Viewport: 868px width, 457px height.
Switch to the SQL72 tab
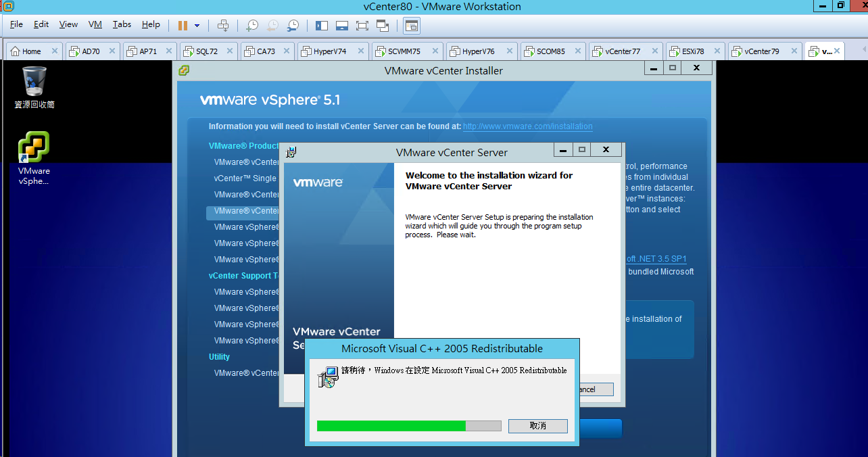[x=208, y=51]
